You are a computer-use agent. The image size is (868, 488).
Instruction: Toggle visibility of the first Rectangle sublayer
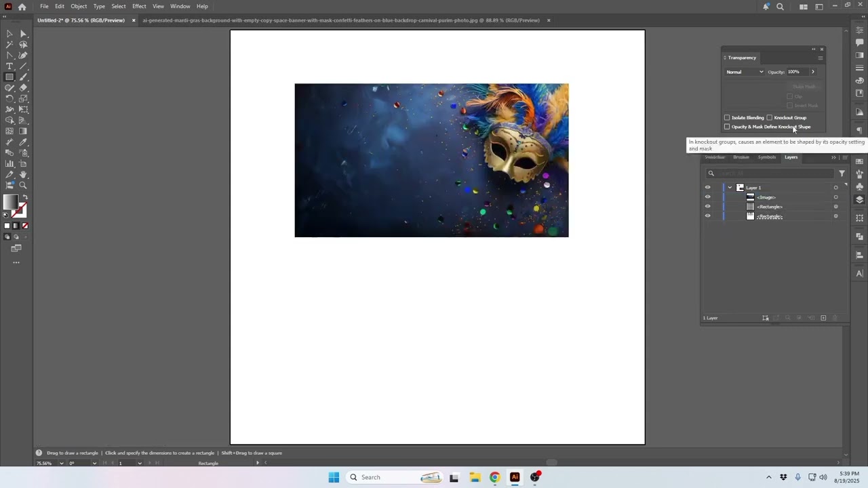708,207
